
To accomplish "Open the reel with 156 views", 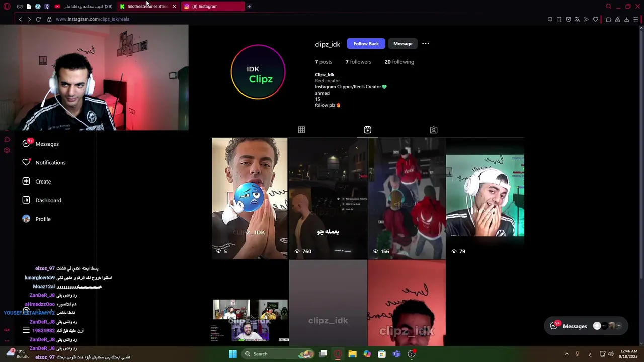I will point(407,199).
